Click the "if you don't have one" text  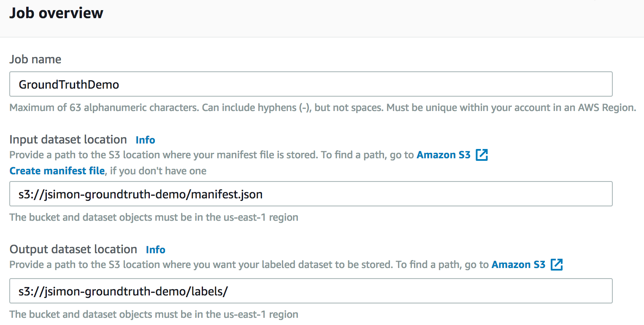click(157, 171)
